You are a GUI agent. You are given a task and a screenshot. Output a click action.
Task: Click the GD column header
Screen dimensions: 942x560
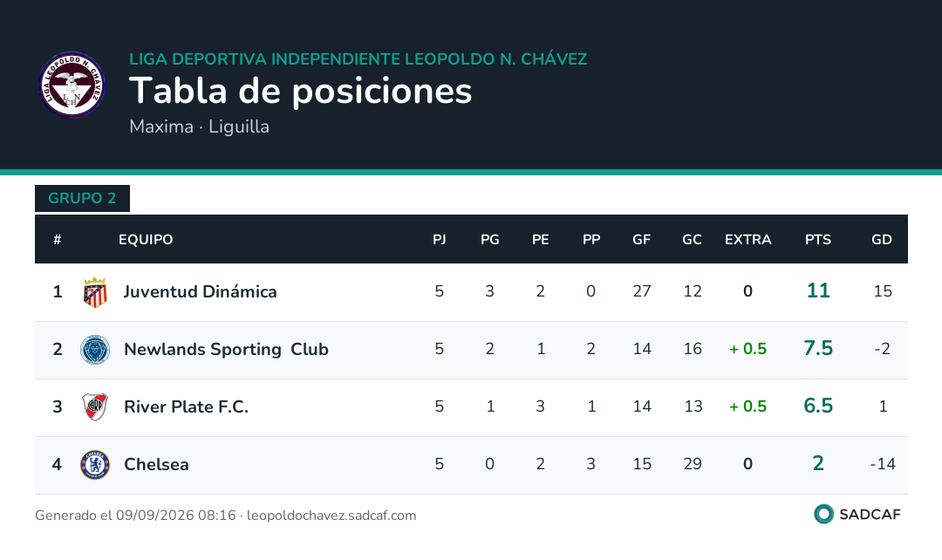click(x=881, y=240)
